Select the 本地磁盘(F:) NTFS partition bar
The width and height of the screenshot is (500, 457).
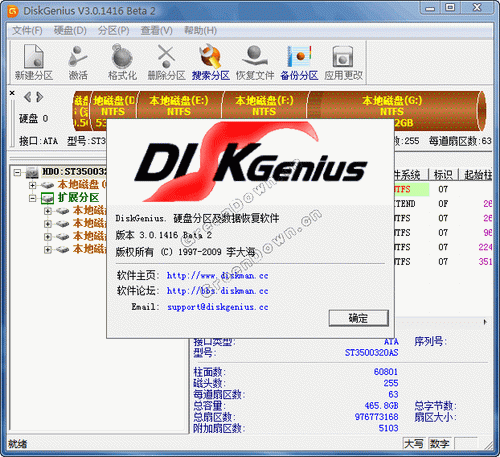pos(264,105)
